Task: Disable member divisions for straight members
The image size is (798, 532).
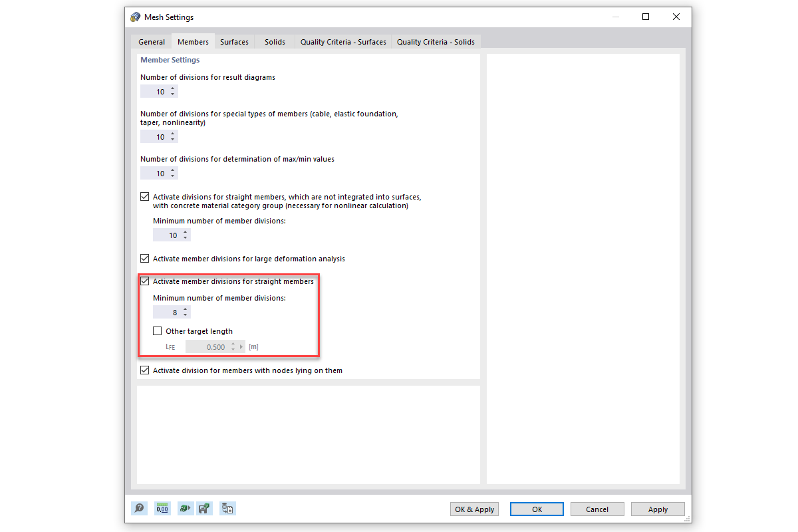Action: [145, 281]
